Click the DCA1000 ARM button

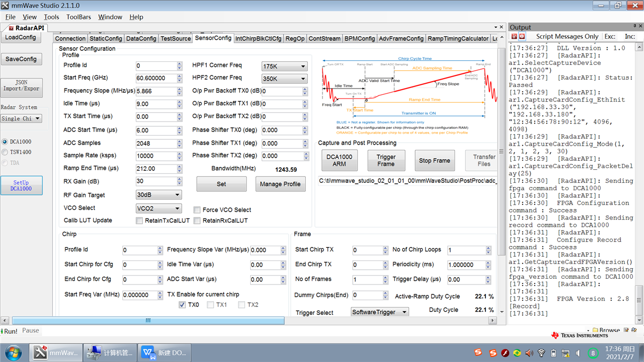click(339, 160)
